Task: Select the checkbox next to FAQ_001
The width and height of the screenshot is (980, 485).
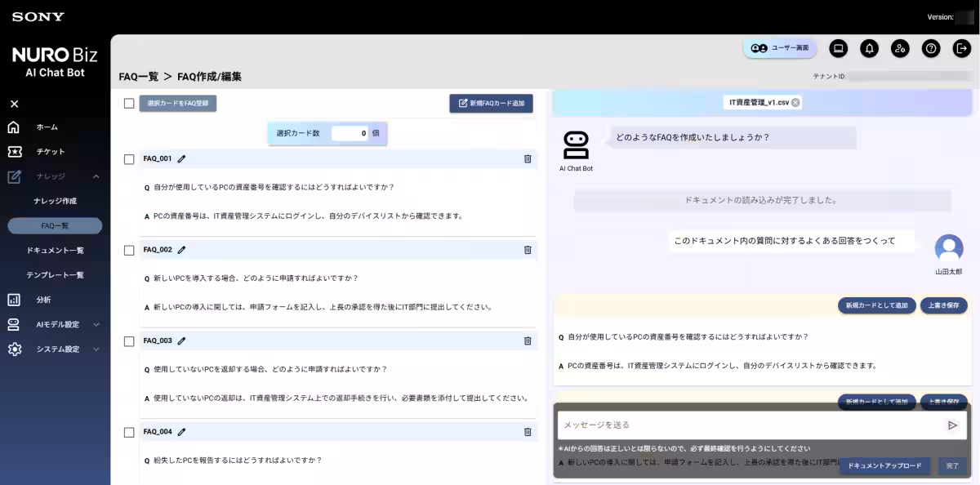Action: click(128, 158)
